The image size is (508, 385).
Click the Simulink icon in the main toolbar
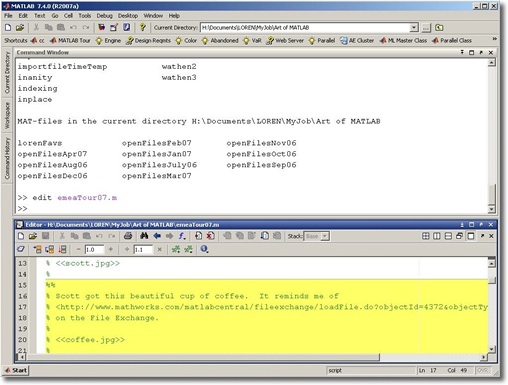click(102, 28)
